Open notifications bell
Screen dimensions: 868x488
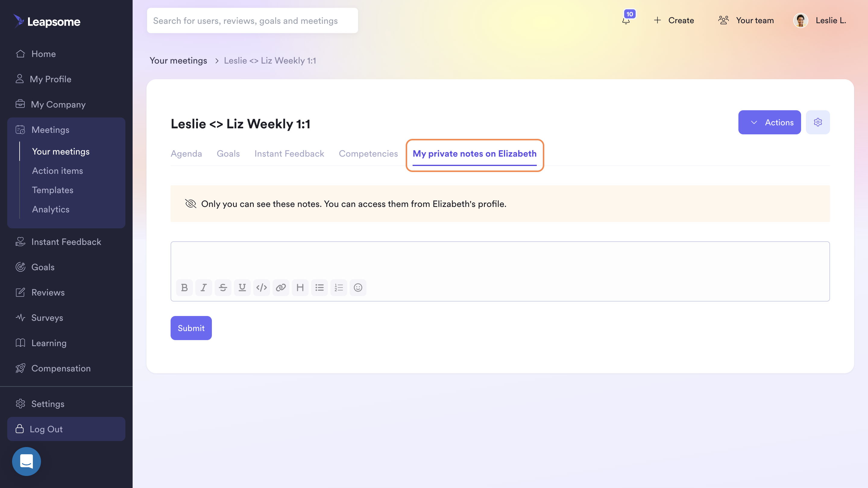[626, 20]
